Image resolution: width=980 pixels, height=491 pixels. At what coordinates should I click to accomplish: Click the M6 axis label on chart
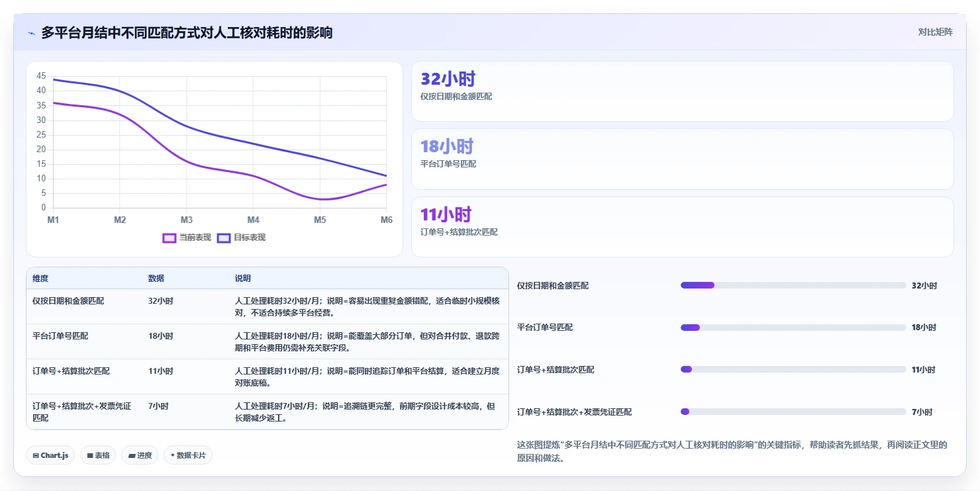coord(387,220)
